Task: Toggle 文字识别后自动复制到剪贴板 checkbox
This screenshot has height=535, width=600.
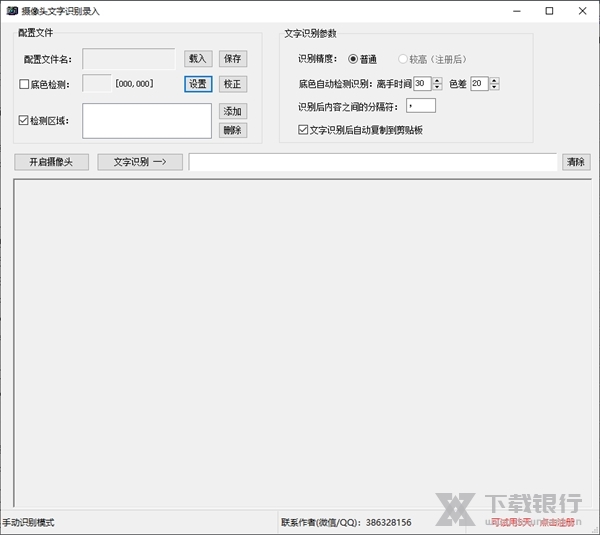Action: [x=303, y=130]
